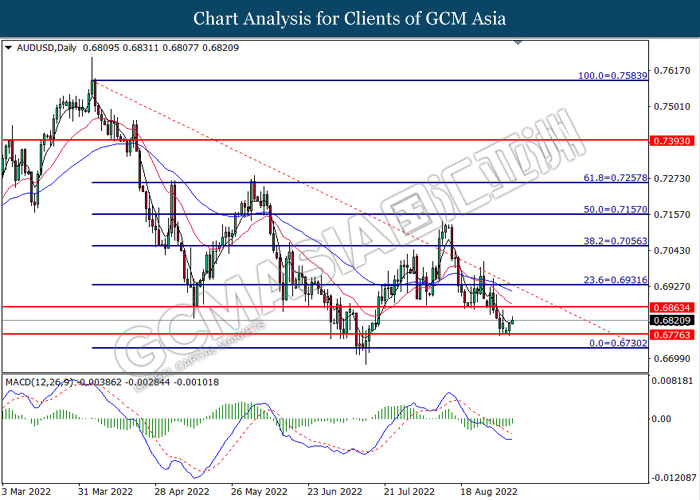Click the 0.66990 price axis value

[672, 359]
